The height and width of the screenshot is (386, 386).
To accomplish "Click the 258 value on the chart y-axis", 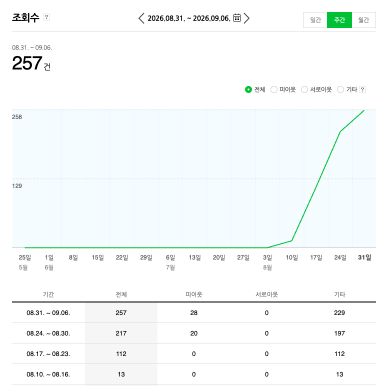I will point(17,117).
